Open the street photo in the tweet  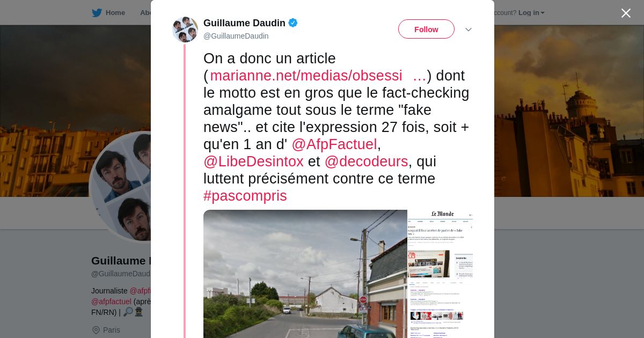[x=305, y=274]
